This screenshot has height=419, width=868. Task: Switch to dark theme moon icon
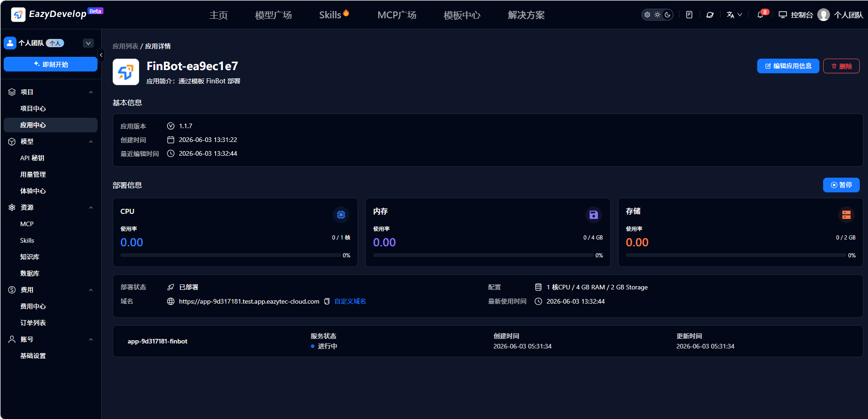667,15
